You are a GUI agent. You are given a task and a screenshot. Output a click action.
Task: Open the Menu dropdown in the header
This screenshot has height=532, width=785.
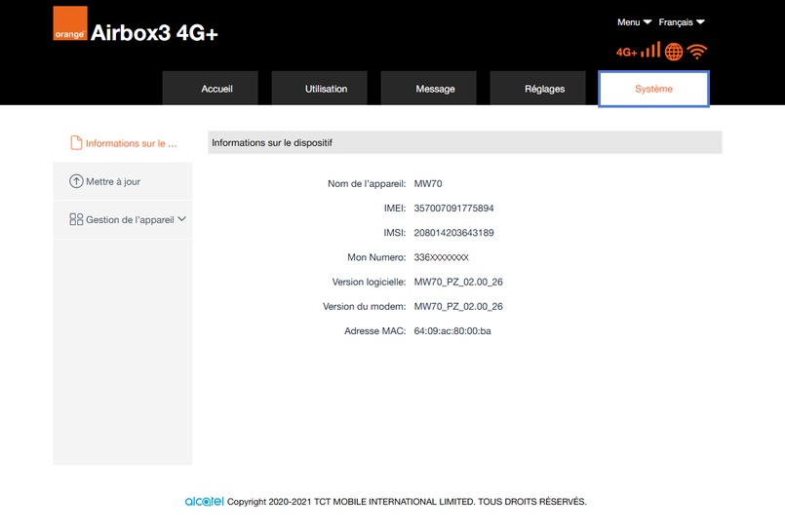pyautogui.click(x=634, y=22)
